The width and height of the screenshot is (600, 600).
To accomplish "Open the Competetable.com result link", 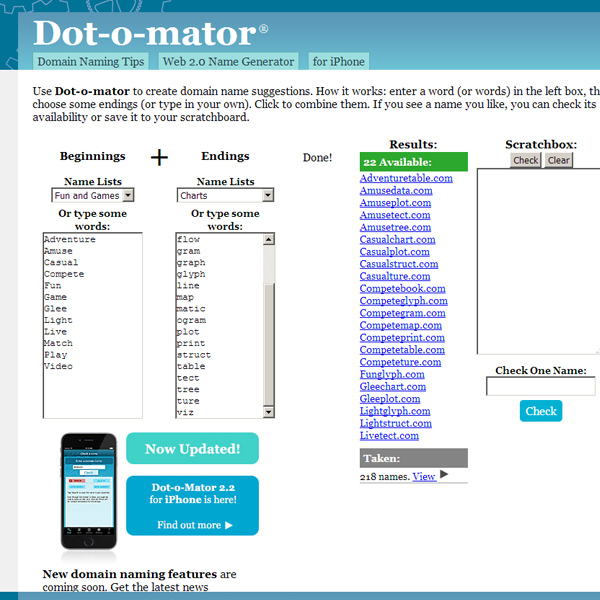I will [x=402, y=350].
